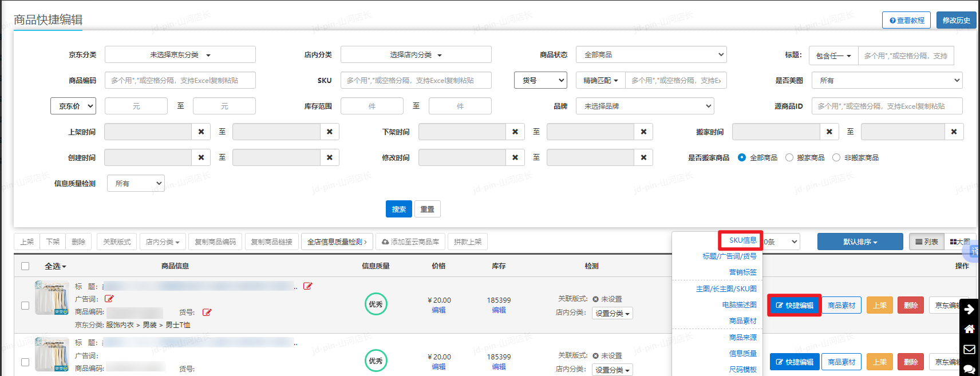Click the home icon in the side panel

[x=969, y=329]
